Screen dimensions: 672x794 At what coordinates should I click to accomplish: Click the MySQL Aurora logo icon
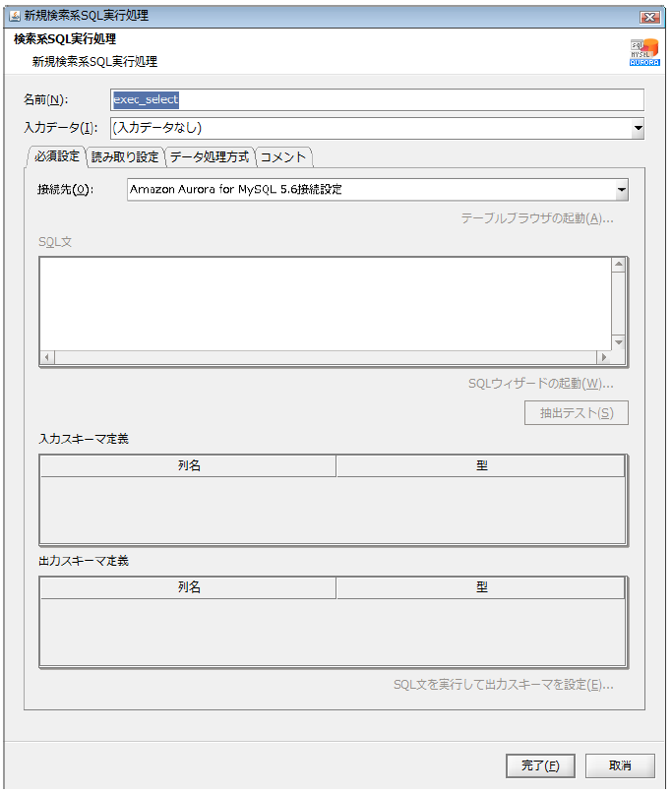(644, 53)
